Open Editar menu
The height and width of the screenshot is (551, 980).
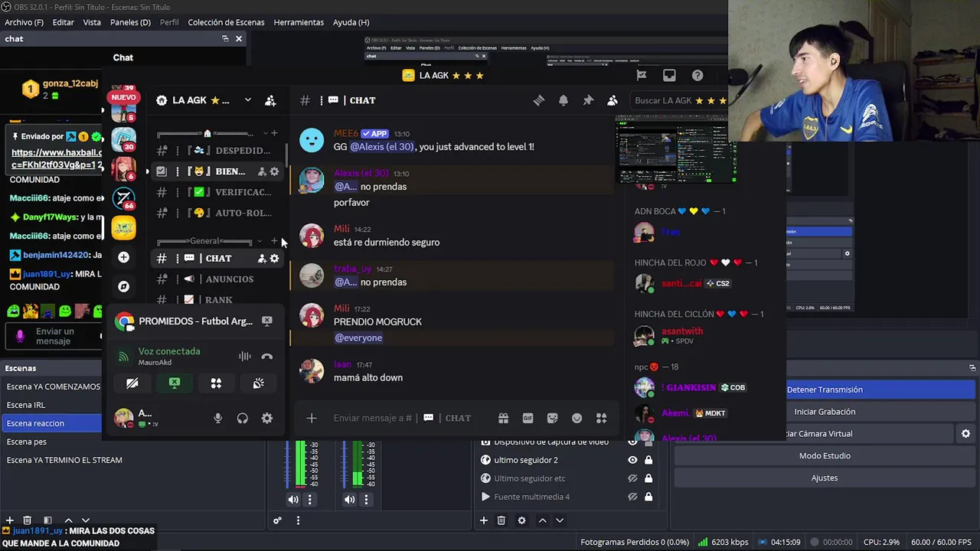click(63, 22)
